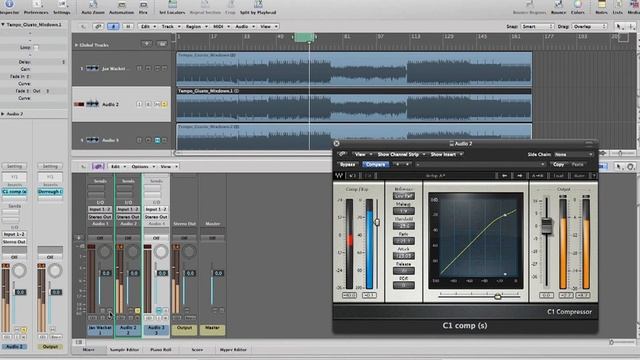Click the Flex toolbar icon

coord(143,7)
